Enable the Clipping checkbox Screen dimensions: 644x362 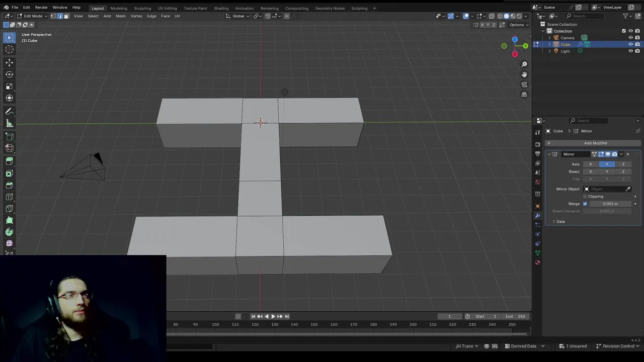pyautogui.click(x=585, y=197)
